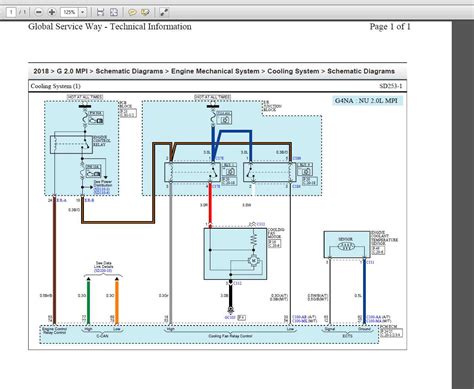Click the Engine Coolant Temperature Sensor box

pos(347,244)
